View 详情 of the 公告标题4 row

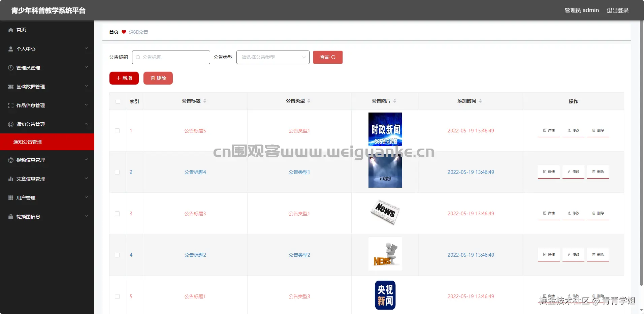(x=549, y=172)
